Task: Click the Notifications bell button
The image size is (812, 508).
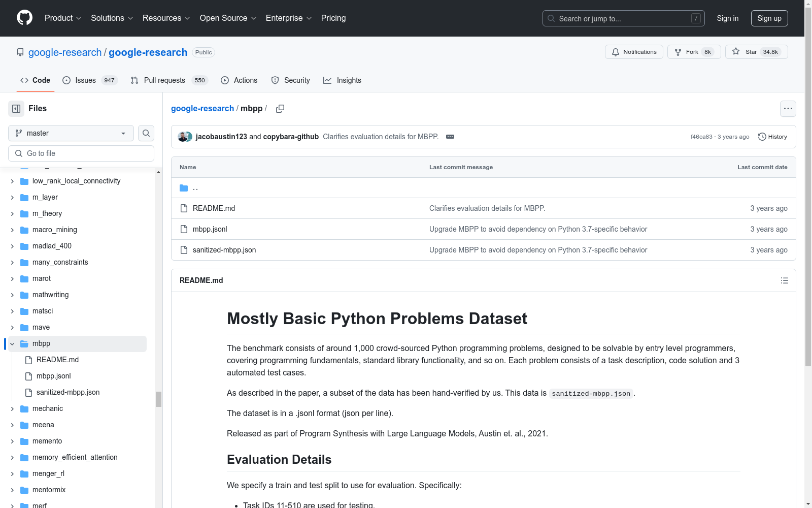Action: (634, 52)
